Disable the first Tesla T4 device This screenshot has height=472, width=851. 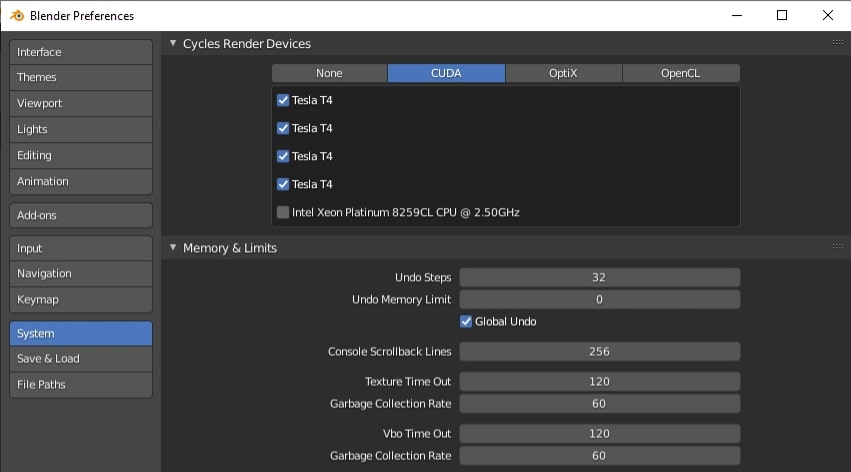pyautogui.click(x=283, y=100)
